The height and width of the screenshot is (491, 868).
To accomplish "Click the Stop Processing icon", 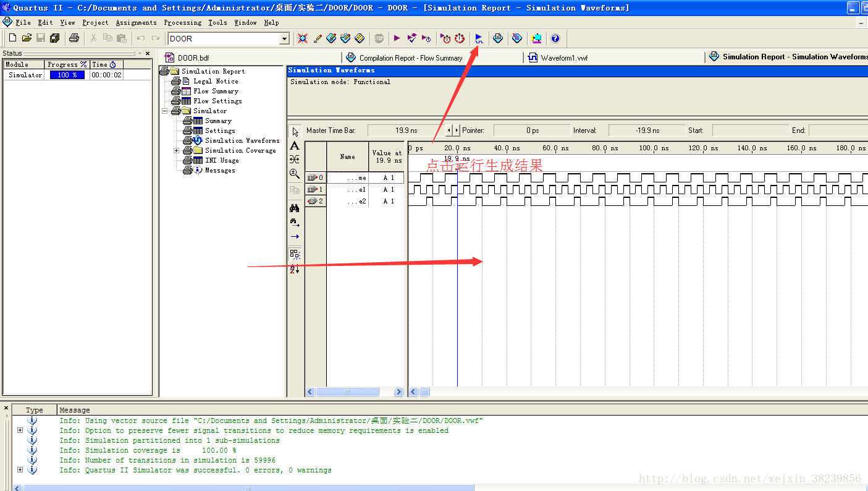I will [379, 38].
